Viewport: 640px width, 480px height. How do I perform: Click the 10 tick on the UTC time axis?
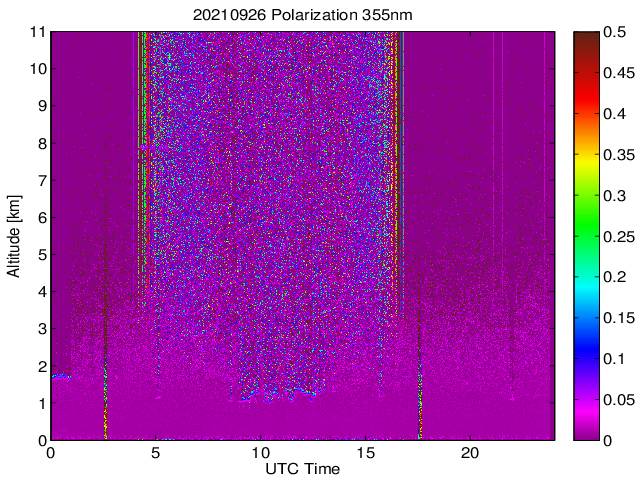click(x=260, y=453)
